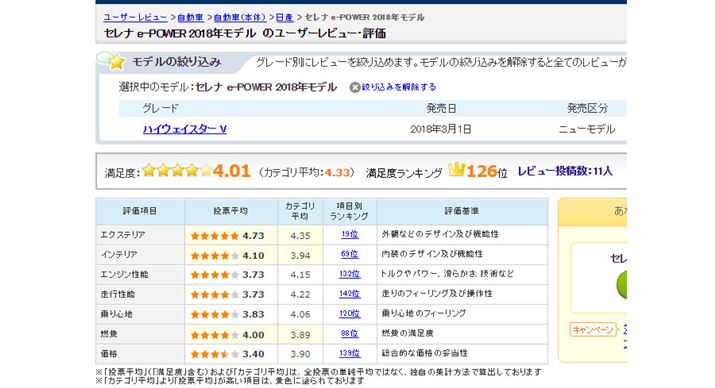The image size is (715, 388).
Task: Select the インテリア row label
Action: pos(119,254)
